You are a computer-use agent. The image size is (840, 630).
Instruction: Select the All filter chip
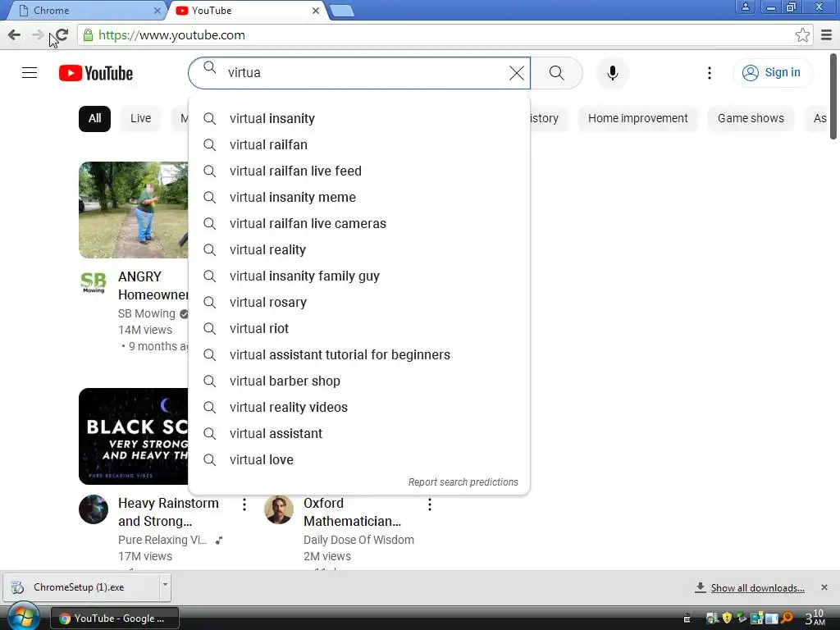point(95,118)
